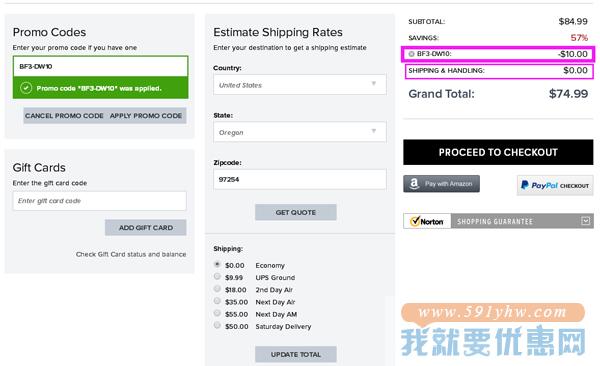The width and height of the screenshot is (600, 366).
Task: Choose 2nd Day Air shipping
Action: (217, 289)
